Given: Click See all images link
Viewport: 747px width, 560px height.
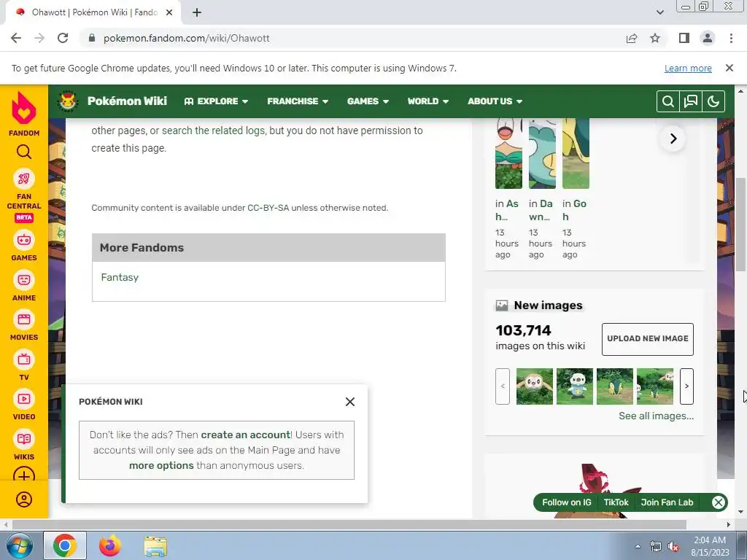Looking at the screenshot, I should click(x=656, y=416).
